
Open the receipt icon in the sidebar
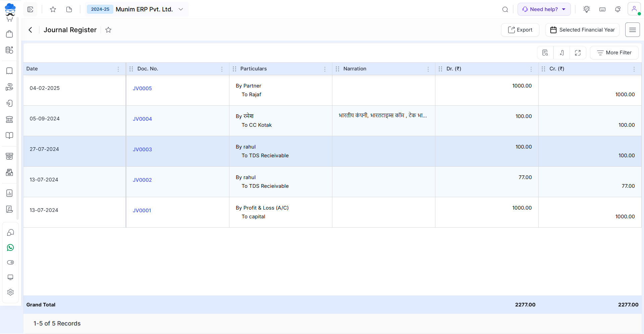point(10,71)
